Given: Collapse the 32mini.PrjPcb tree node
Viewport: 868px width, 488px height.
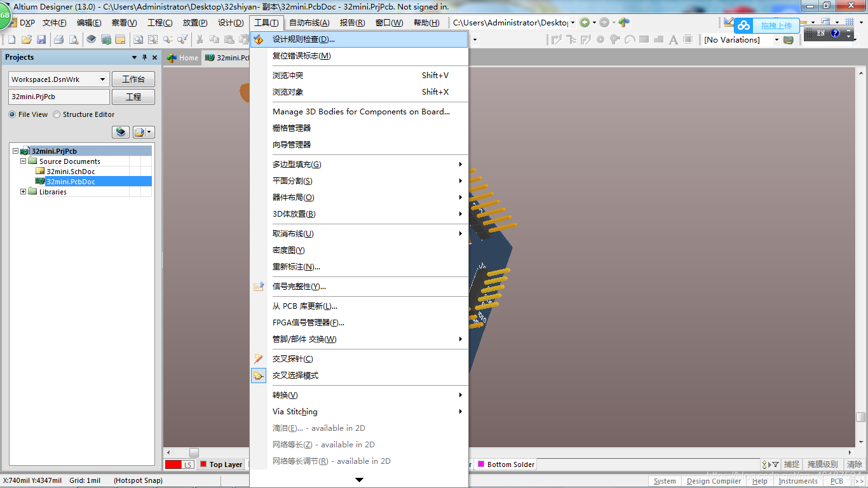Looking at the screenshot, I should pos(15,151).
